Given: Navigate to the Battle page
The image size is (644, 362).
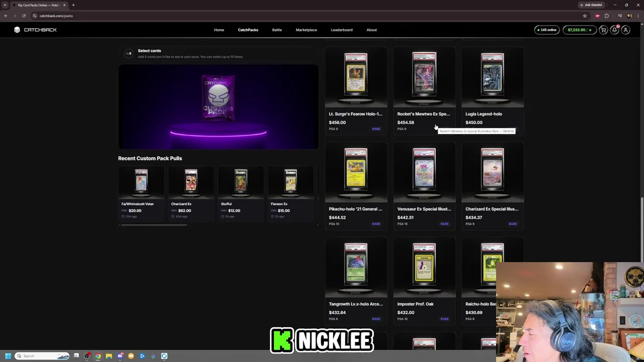Looking at the screenshot, I should (x=277, y=30).
